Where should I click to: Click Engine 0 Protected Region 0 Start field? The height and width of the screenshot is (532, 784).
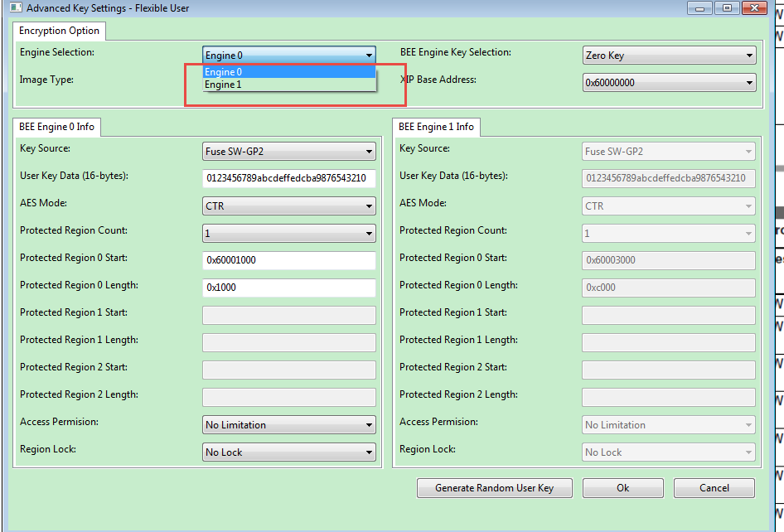[x=289, y=260]
